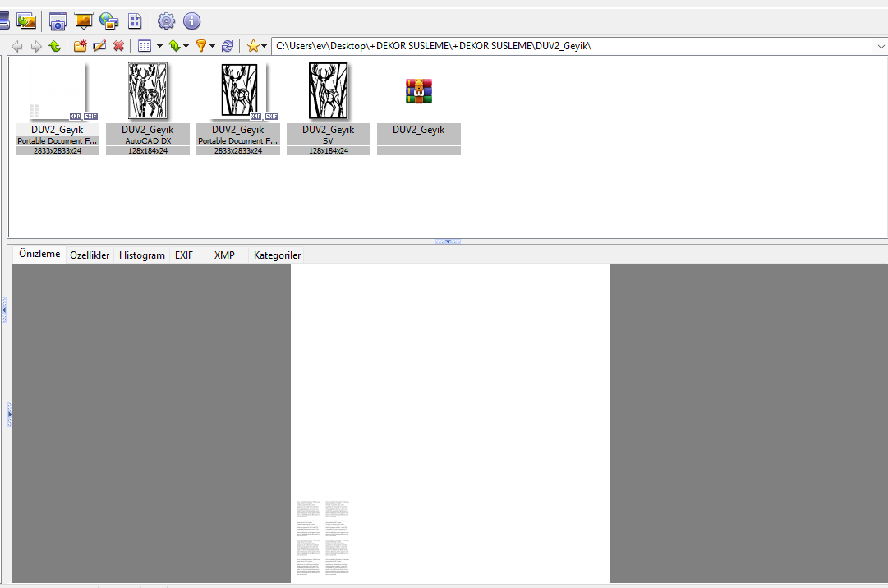Open the web page creation tool
This screenshot has height=588, width=888.
[108, 21]
